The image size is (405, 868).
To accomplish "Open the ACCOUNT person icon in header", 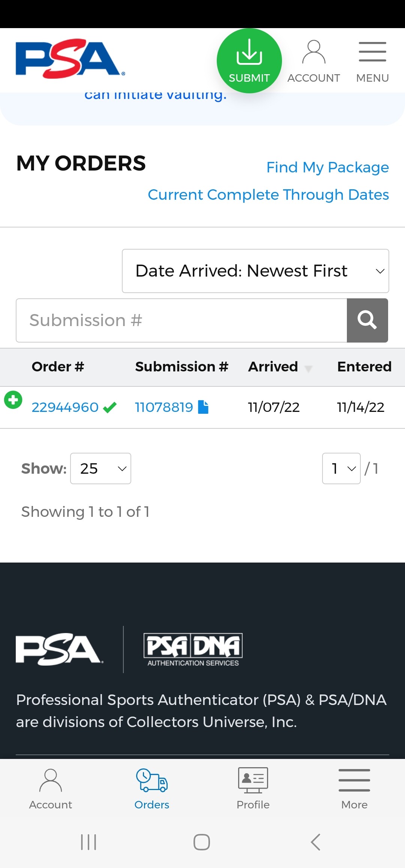I will pyautogui.click(x=313, y=52).
